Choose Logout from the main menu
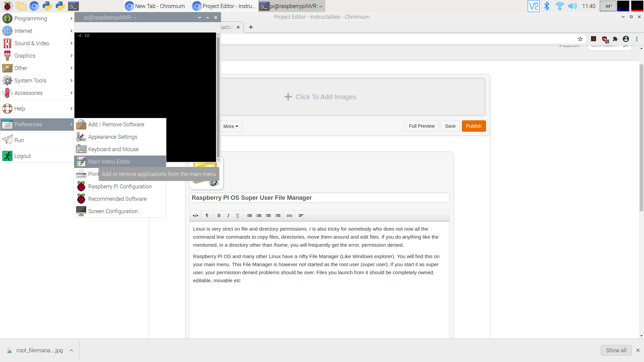This screenshot has height=362, width=644. coord(37,156)
